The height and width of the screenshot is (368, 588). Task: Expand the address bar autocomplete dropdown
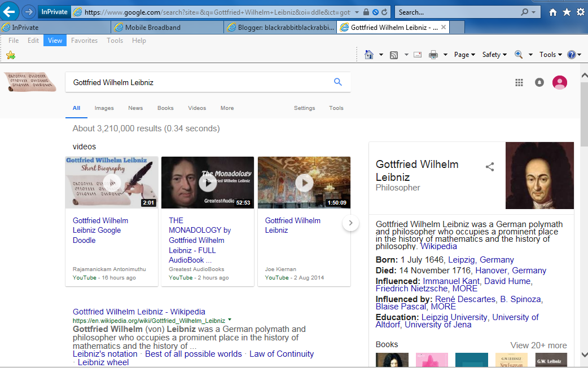[x=357, y=12]
